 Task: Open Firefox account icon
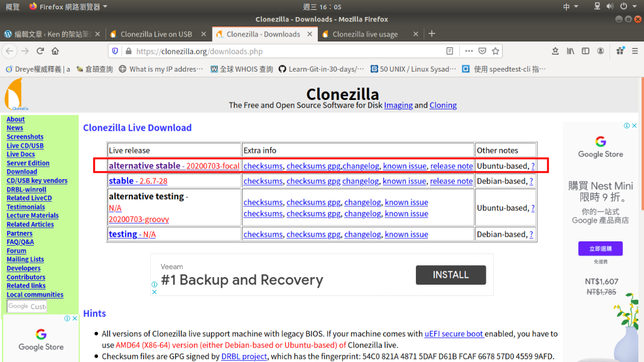[601, 51]
